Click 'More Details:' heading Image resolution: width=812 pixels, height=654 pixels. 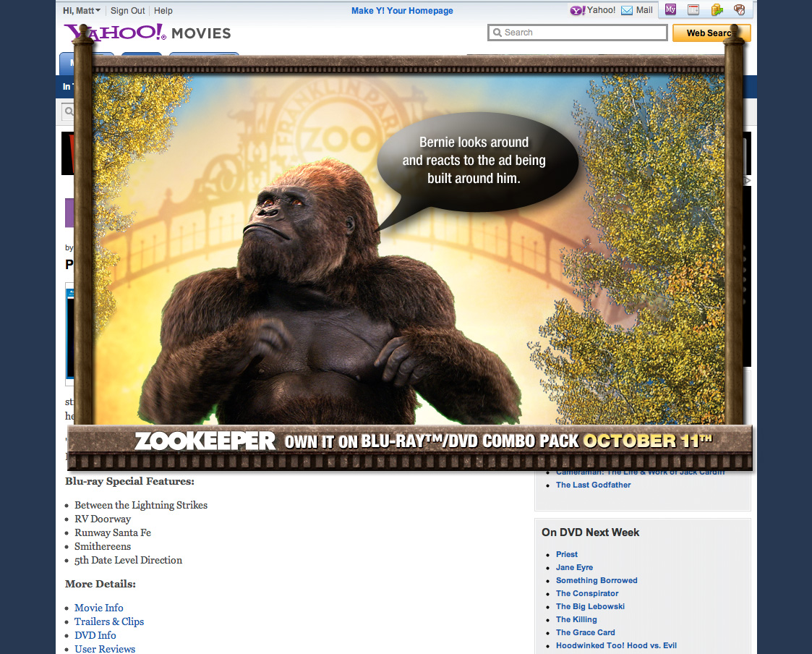coord(101,584)
